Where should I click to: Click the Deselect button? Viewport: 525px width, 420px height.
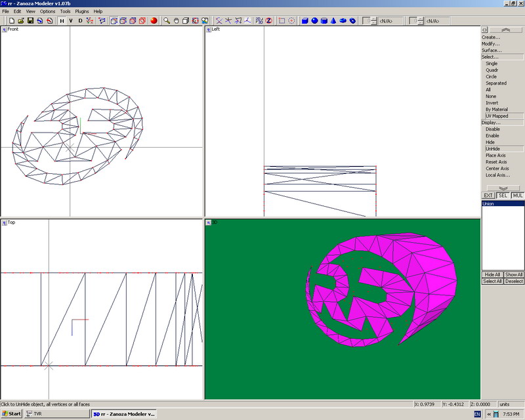tap(513, 282)
